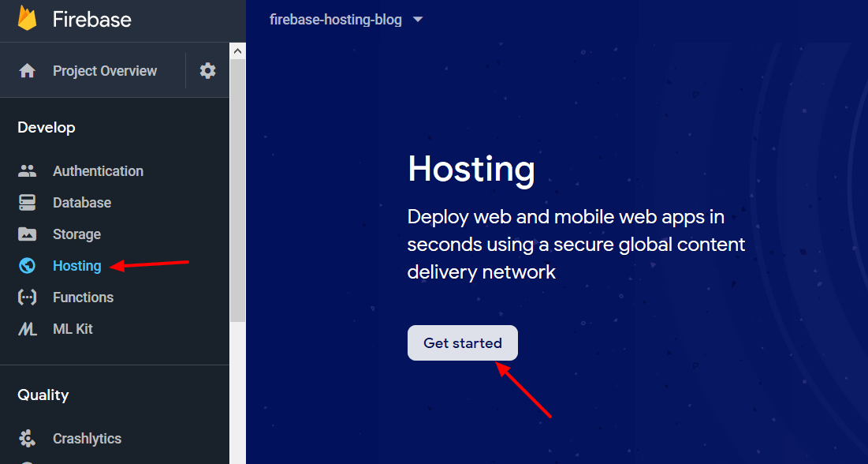Open Storage section

click(x=76, y=234)
